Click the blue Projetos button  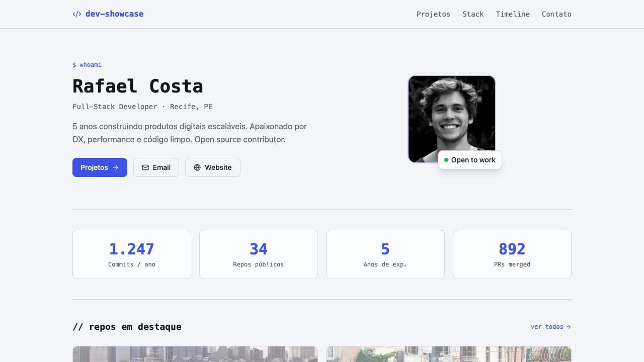pos(100,167)
